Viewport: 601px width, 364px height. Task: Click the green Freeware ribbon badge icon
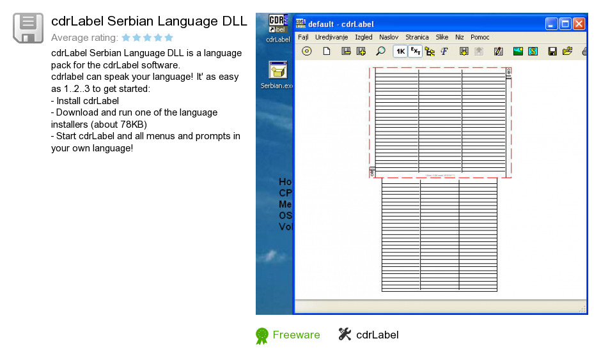pos(262,336)
